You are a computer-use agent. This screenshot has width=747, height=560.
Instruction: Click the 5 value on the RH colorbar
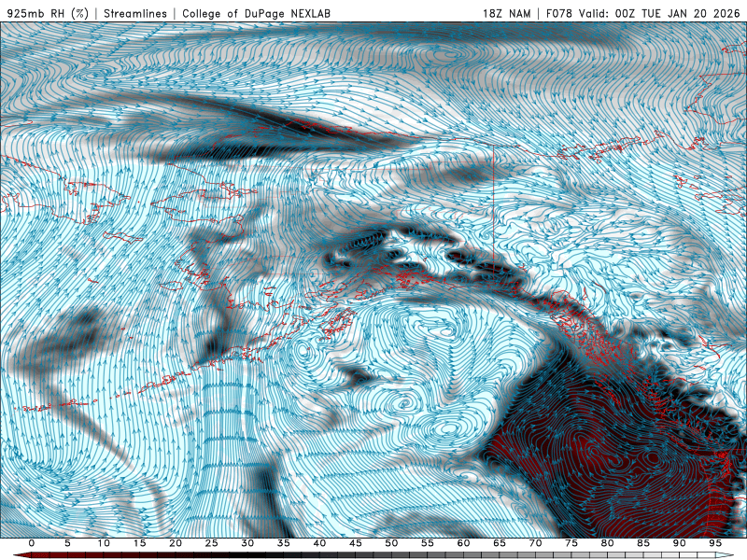click(x=67, y=543)
